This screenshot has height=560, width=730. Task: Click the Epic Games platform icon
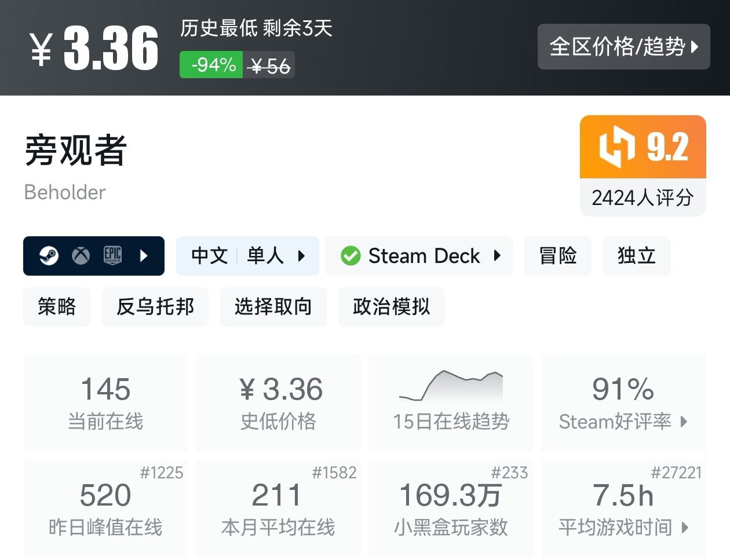112,255
